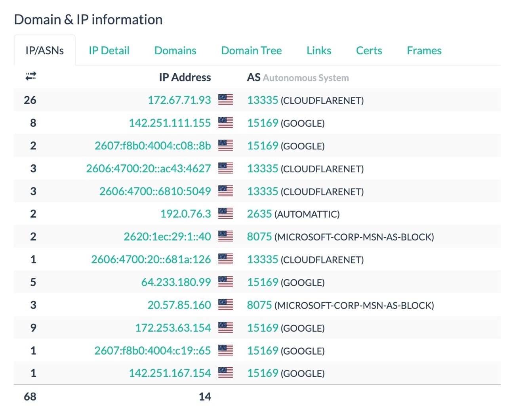Select the IP/ASNs tab
507x420 pixels.
coord(44,50)
